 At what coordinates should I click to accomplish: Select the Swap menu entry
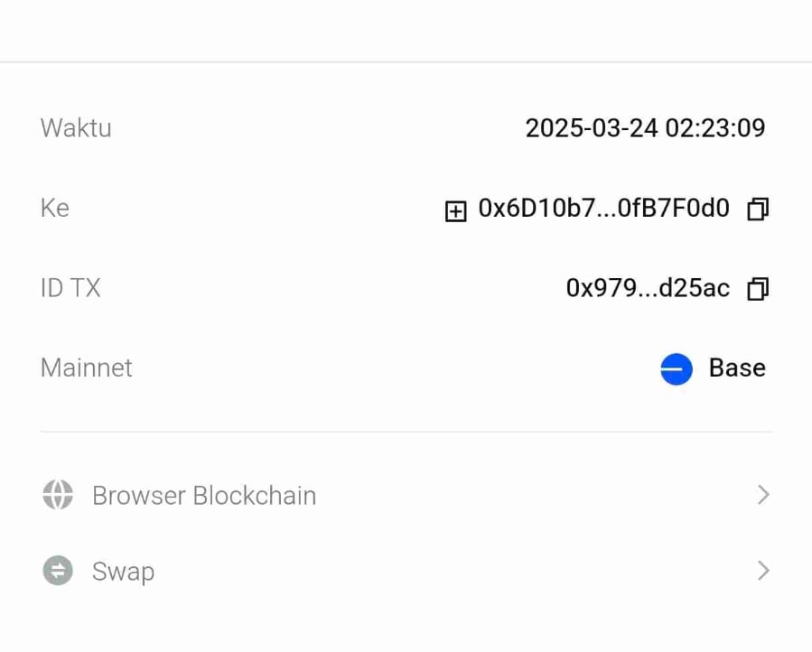coord(123,572)
